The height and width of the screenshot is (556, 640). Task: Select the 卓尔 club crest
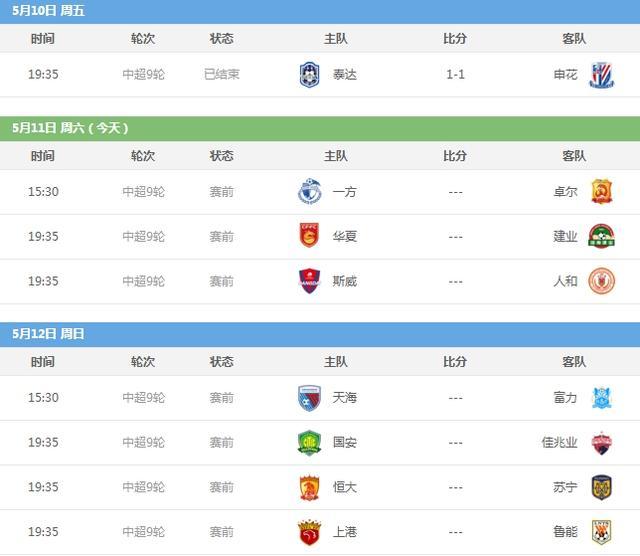(x=602, y=191)
